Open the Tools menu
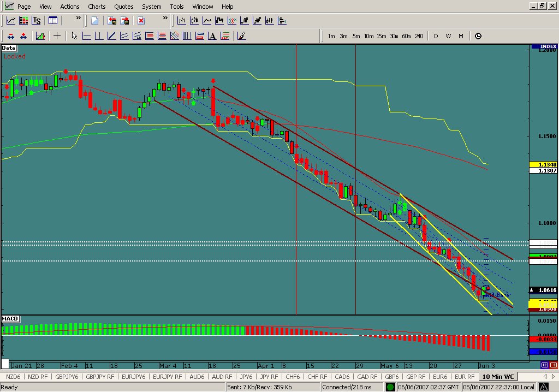Viewport: 559px width, 392px height. pos(176,7)
